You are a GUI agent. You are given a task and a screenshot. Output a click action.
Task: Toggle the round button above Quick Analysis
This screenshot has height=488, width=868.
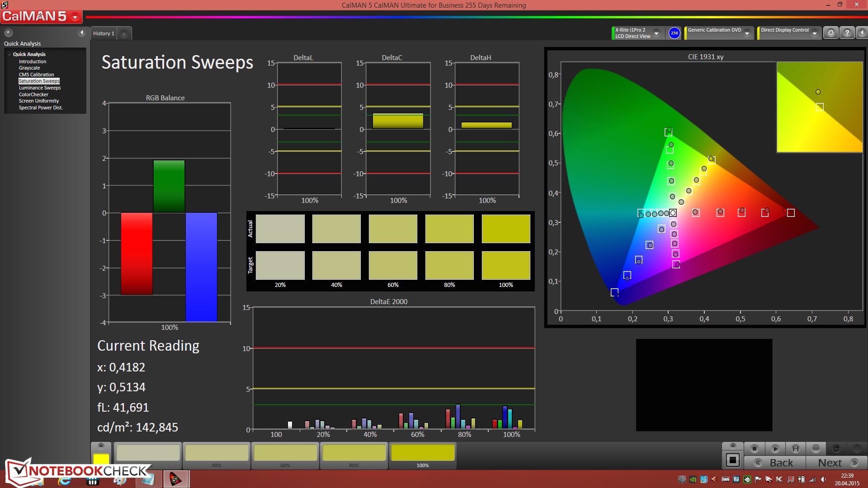coord(8,33)
